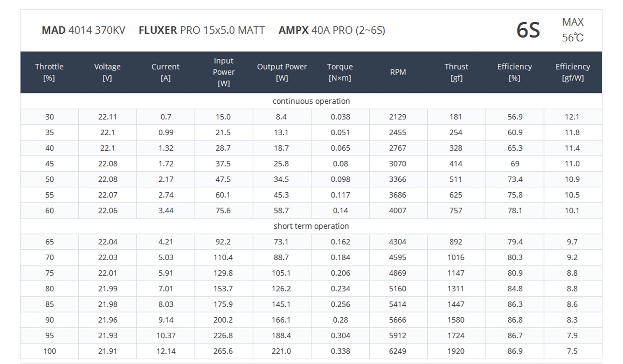Click the short term operation section label
This screenshot has width=623, height=364.
tap(311, 226)
